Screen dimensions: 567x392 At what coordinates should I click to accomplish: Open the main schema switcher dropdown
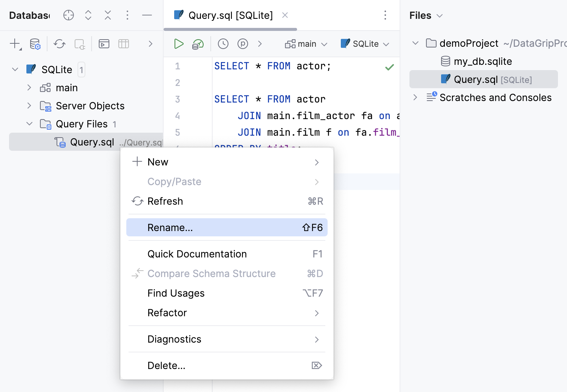click(x=306, y=44)
